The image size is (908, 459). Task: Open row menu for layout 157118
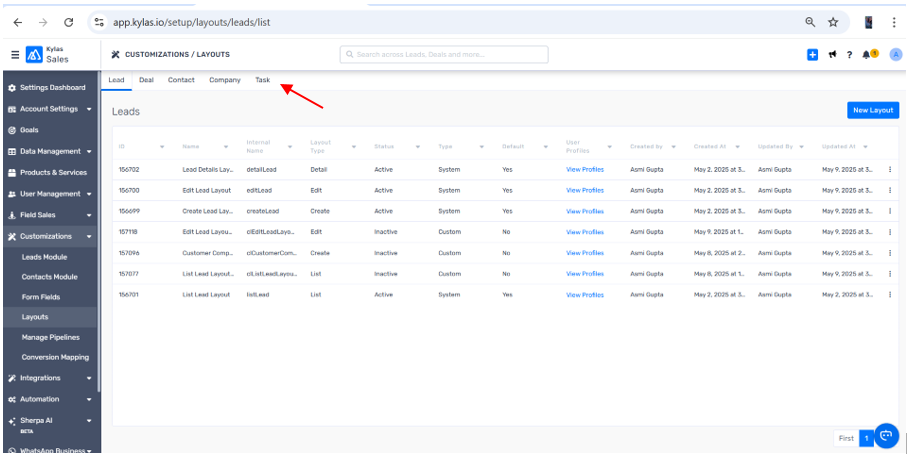(890, 232)
